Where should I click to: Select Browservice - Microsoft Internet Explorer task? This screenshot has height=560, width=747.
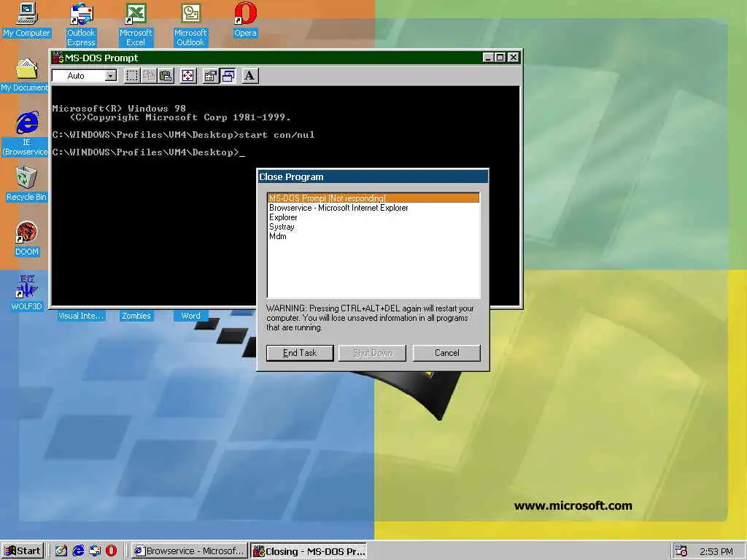(x=373, y=208)
